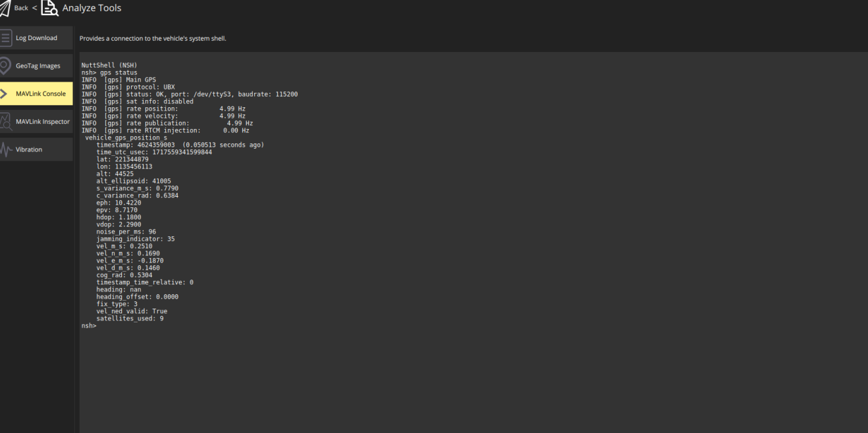
Task: Click the paper plane Back icon
Action: [x=5, y=8]
